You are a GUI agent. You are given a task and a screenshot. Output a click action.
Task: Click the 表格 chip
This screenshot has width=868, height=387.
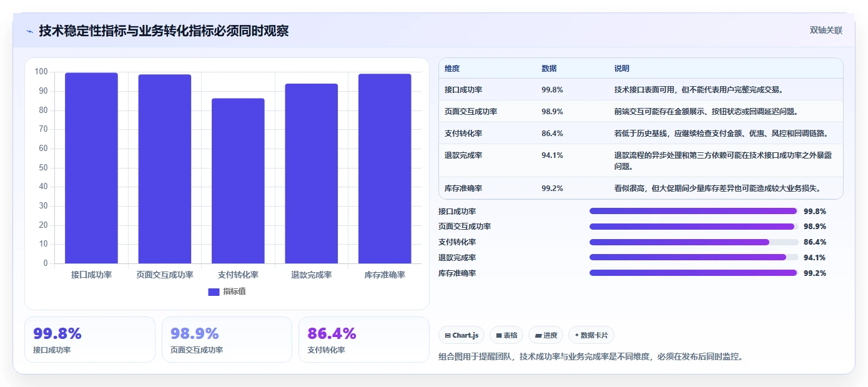(506, 335)
